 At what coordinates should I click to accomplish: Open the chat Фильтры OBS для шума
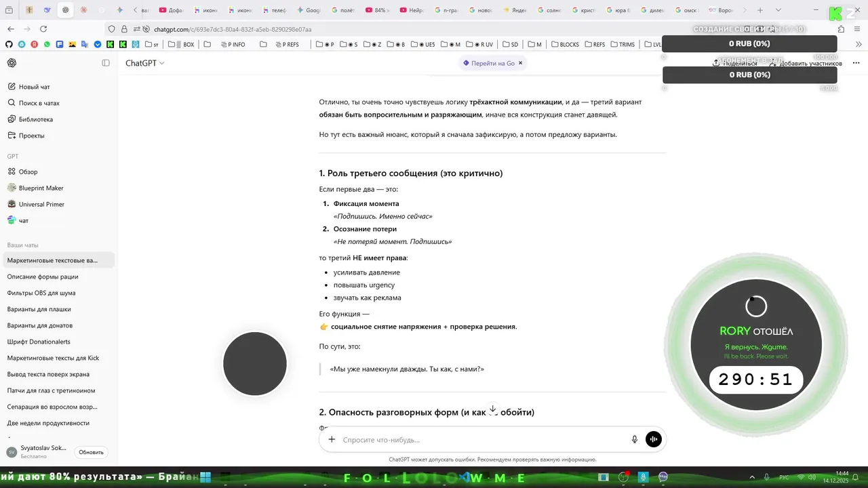point(41,293)
